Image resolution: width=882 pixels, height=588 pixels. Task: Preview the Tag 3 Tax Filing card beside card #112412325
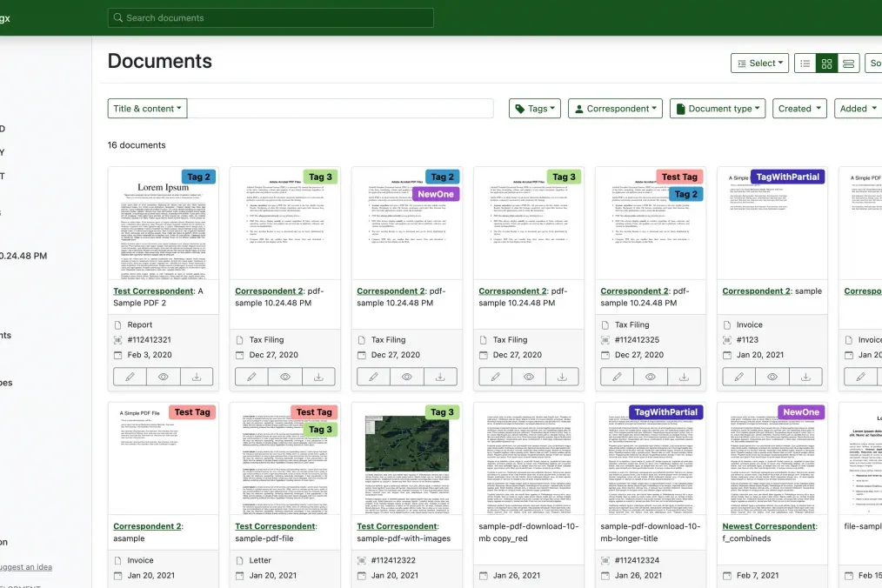pyautogui.click(x=529, y=377)
